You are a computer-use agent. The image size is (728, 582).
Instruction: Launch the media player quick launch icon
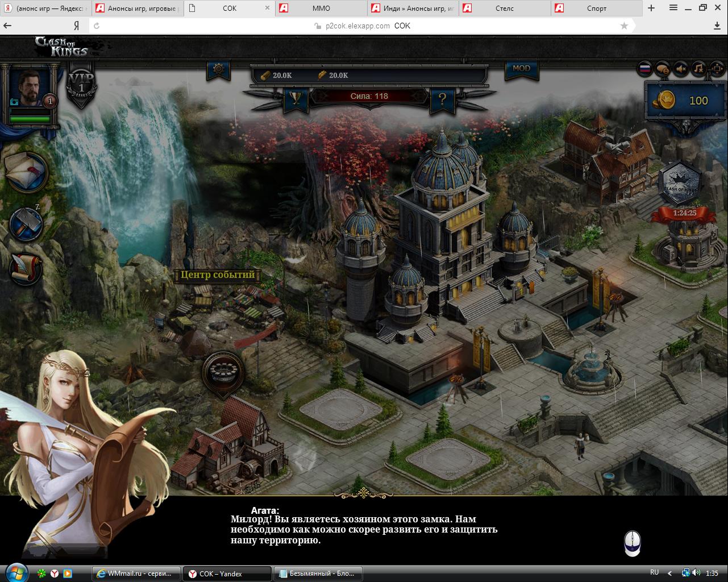coord(67,573)
